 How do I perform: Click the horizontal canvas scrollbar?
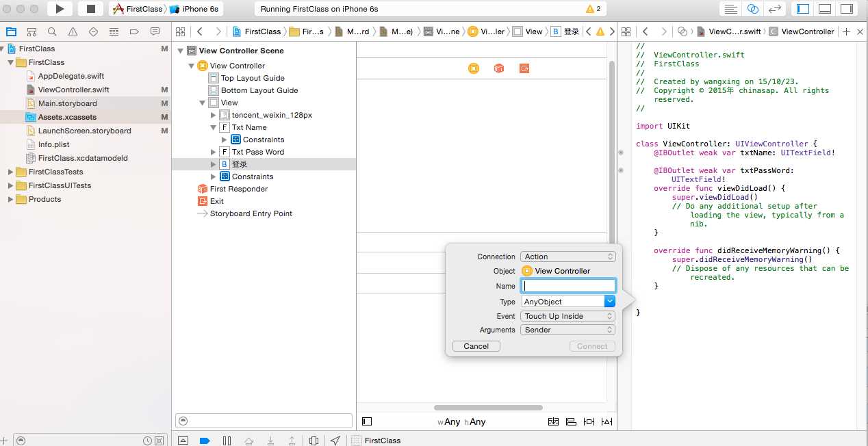tap(488, 408)
